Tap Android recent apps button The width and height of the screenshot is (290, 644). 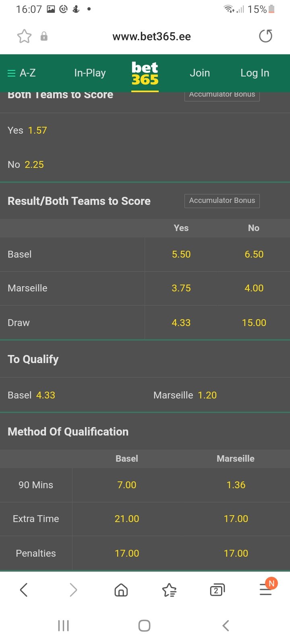point(63,625)
